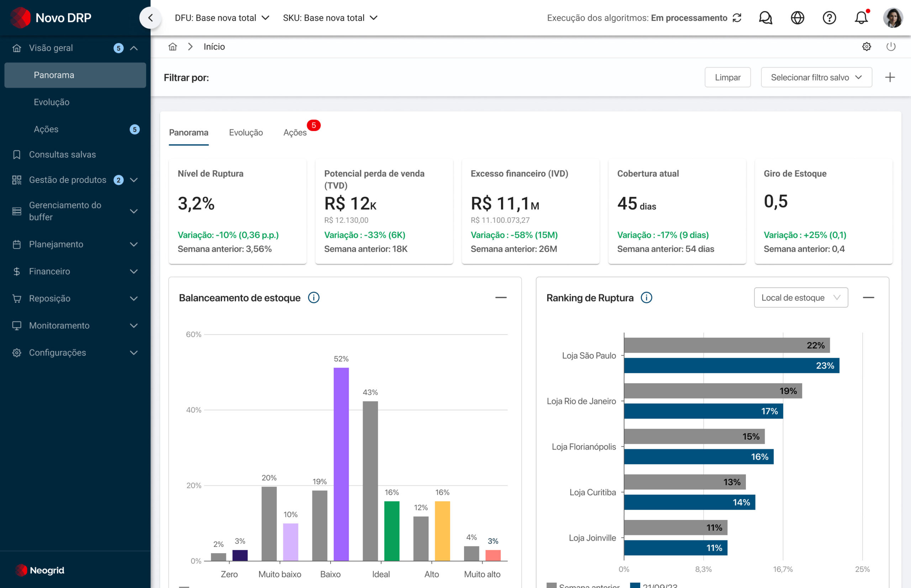Open the SKU: Base nova total dropdown
The height and width of the screenshot is (588, 911).
click(330, 18)
